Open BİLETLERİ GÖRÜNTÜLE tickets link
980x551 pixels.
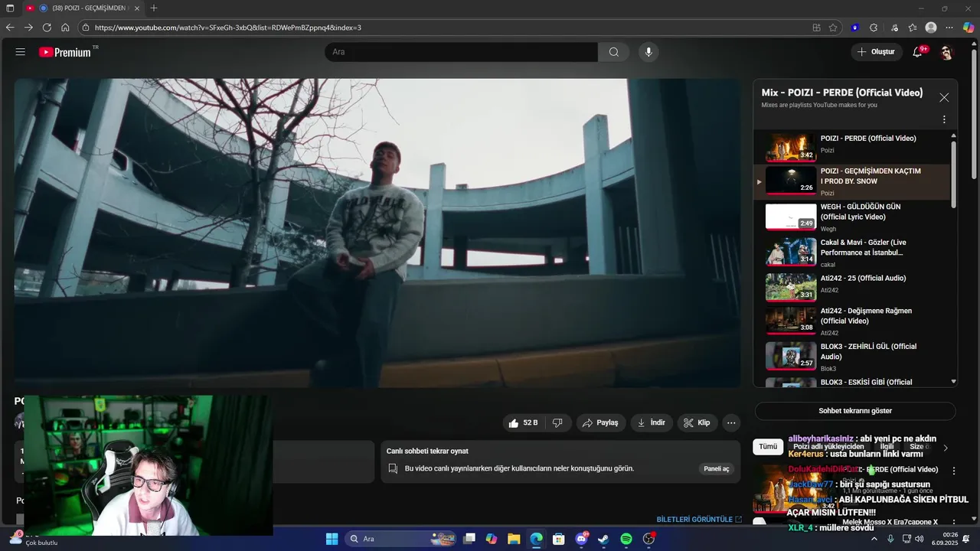coord(699,520)
